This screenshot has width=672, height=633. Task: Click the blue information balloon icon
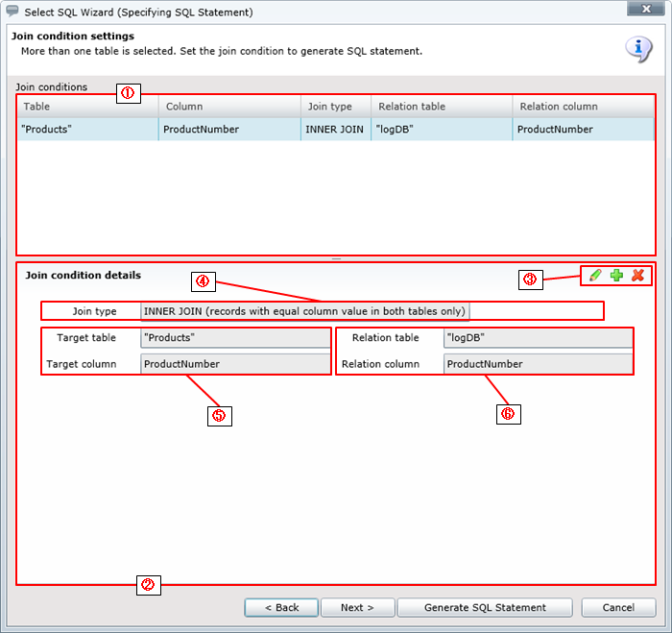(638, 49)
